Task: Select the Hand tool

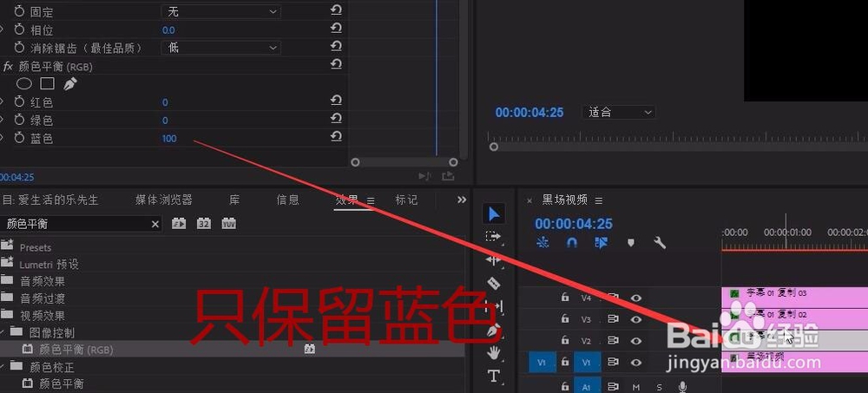Action: coord(493,352)
